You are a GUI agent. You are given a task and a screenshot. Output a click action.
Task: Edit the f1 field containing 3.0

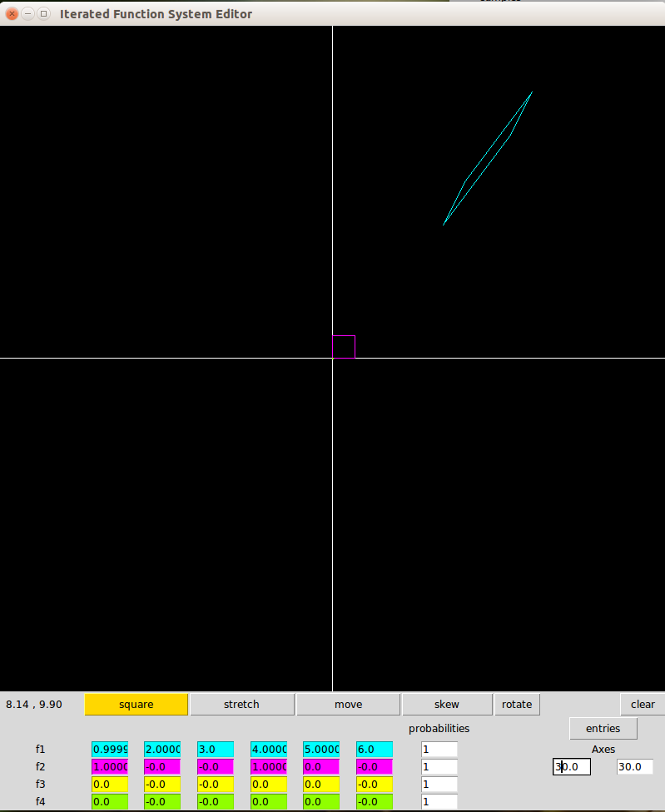(x=216, y=750)
